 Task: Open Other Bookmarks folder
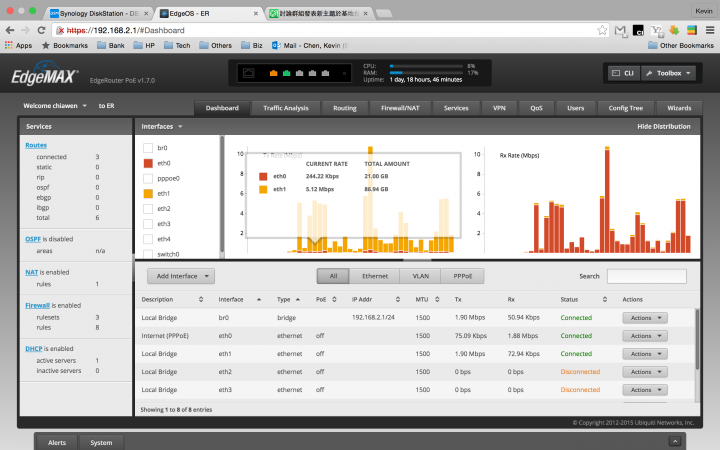coord(681,45)
